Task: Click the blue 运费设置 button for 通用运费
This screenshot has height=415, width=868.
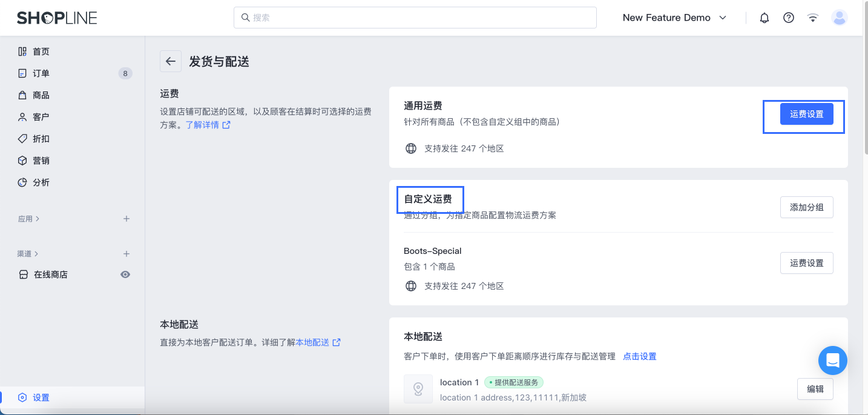Action: click(x=806, y=114)
